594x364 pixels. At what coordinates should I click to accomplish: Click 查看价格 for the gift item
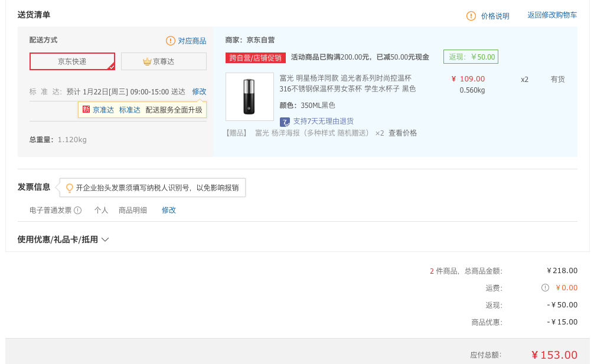point(403,133)
